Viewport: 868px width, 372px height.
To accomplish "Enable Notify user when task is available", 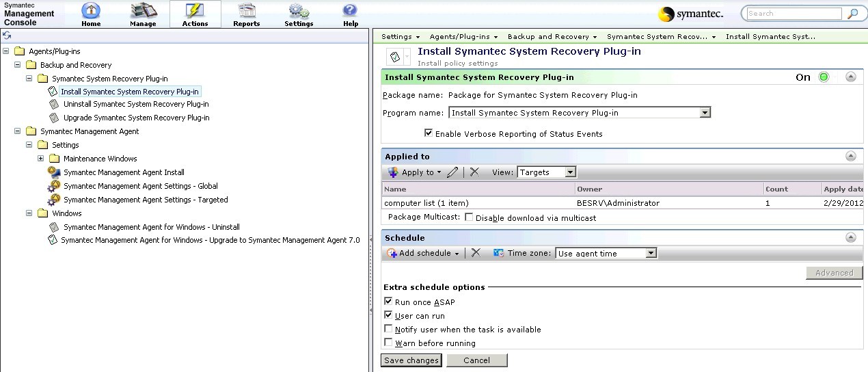I will point(388,329).
